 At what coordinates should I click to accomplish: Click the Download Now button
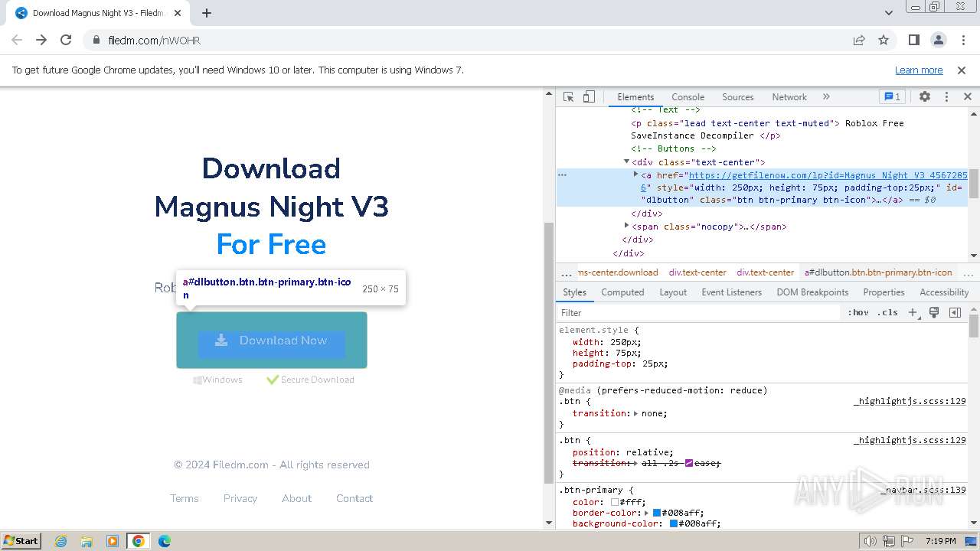(x=272, y=341)
